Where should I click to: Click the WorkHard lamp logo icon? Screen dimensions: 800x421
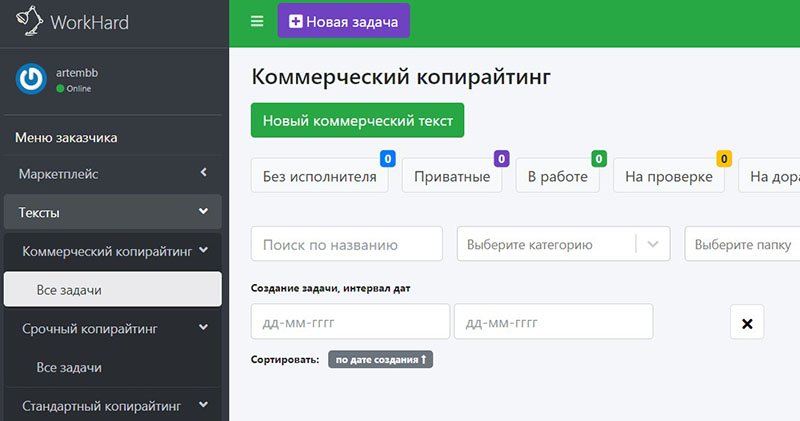[x=30, y=21]
